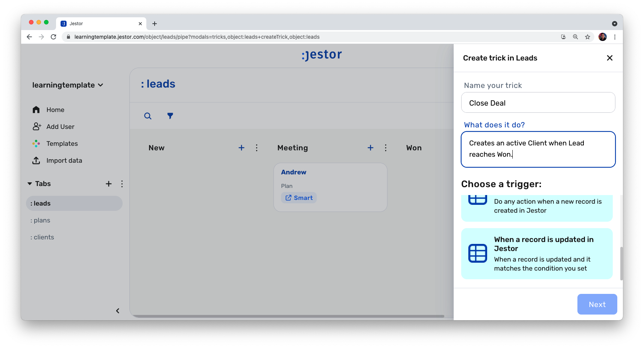Open Meeting column options menu
Image resolution: width=644 pixels, height=348 pixels.
point(386,148)
